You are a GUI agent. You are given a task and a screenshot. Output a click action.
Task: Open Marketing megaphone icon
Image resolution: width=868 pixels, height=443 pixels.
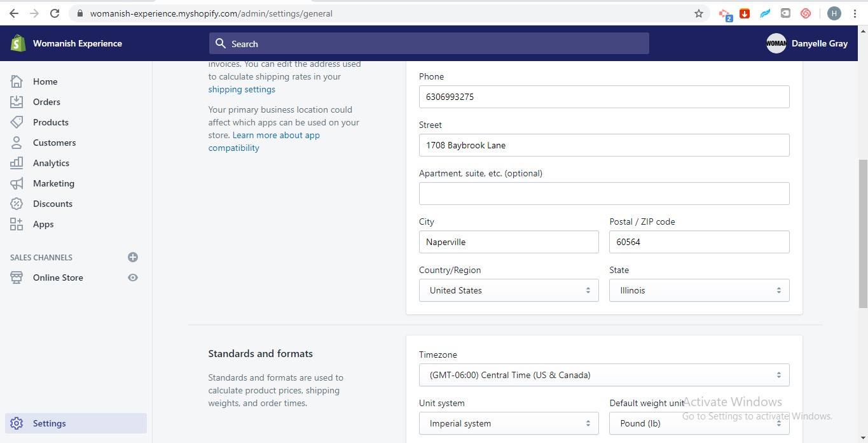(x=17, y=183)
